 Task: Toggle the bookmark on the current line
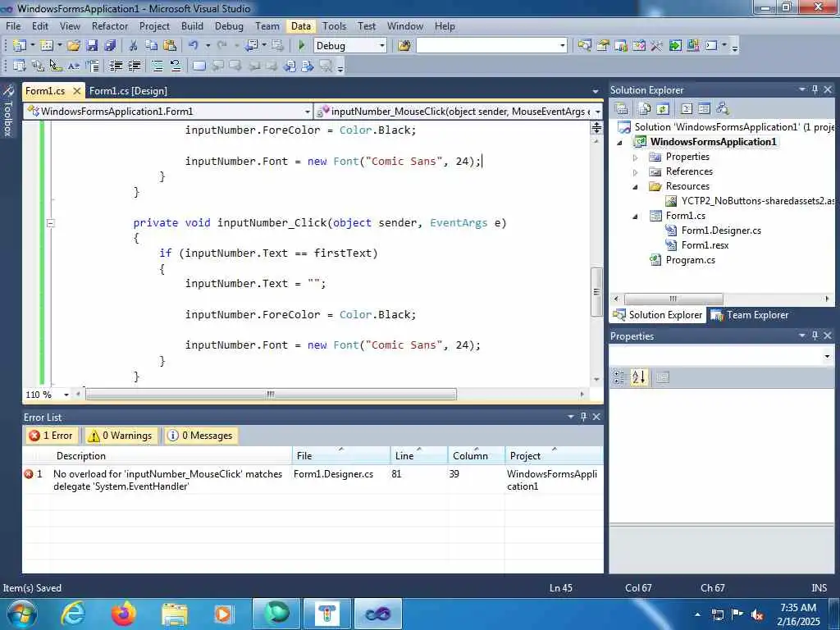tap(199, 66)
